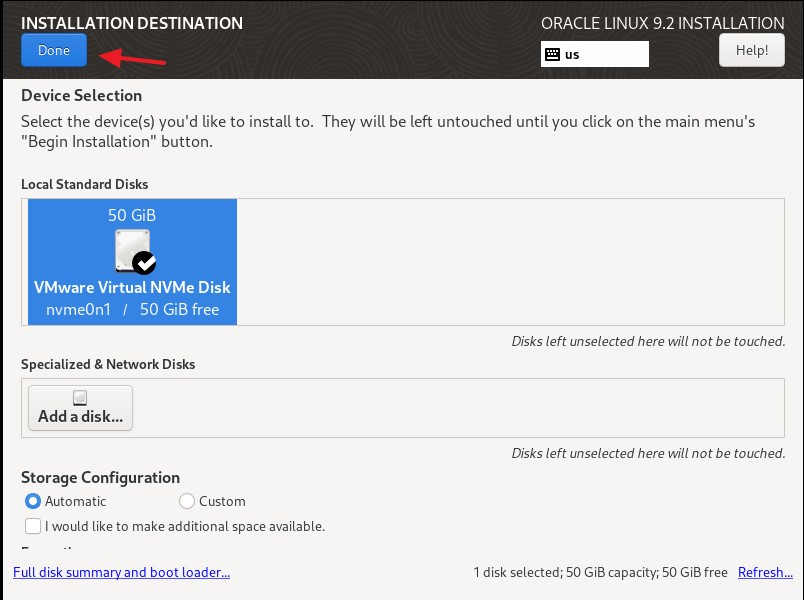Image resolution: width=804 pixels, height=600 pixels.
Task: Click the hard drive icon with checkmark
Action: (135, 251)
